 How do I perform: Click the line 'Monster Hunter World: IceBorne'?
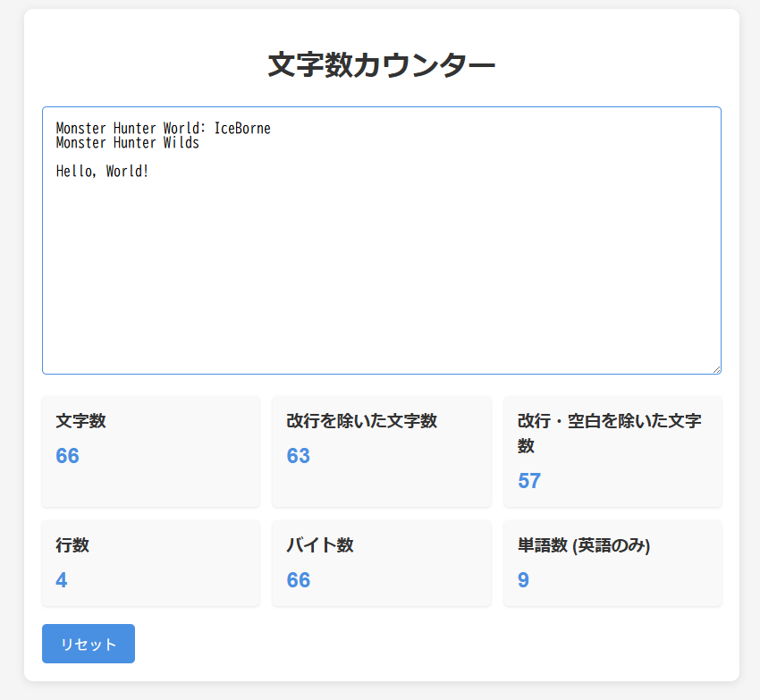[x=164, y=128]
